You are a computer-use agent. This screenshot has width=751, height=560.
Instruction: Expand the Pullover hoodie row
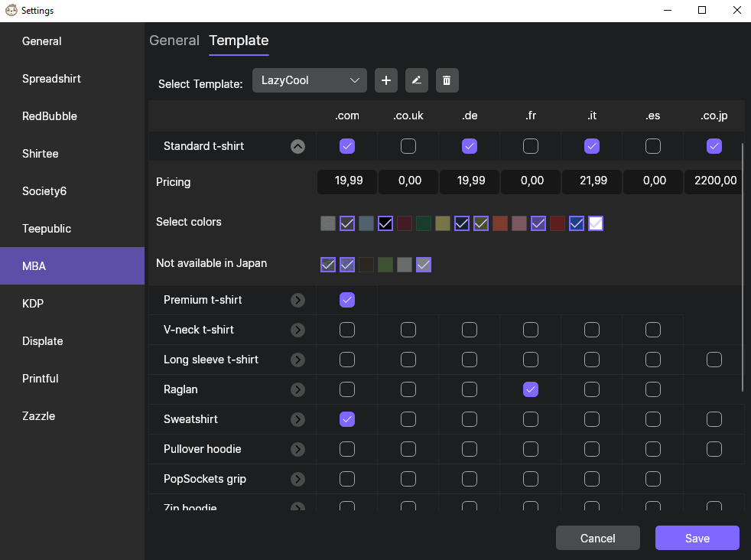coord(298,449)
